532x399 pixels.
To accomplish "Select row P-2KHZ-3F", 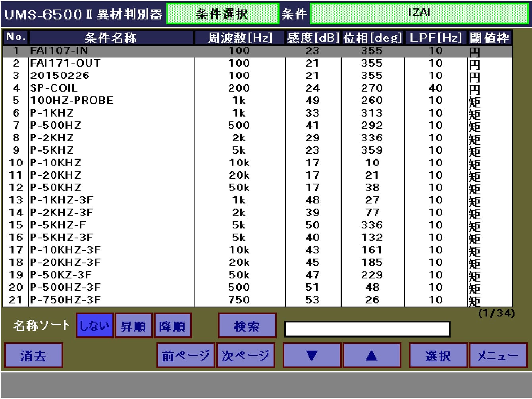I will [x=257, y=213].
